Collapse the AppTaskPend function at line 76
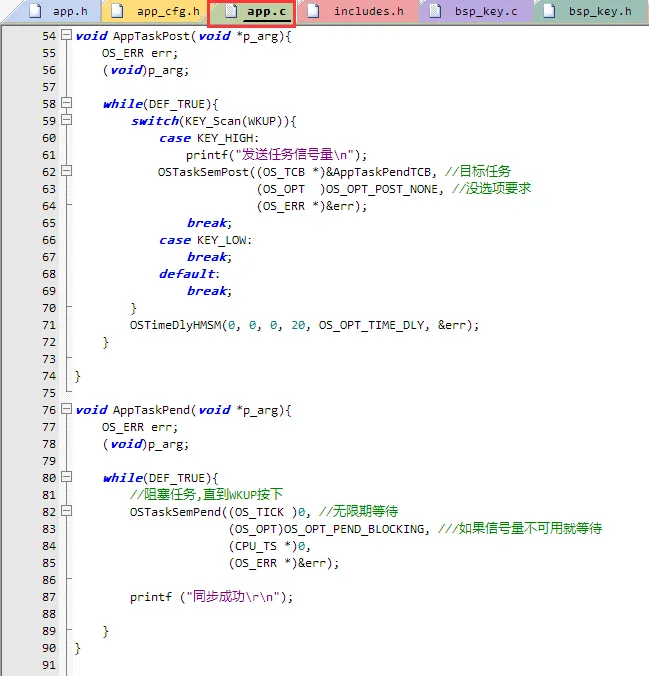Viewport: 649px width, 676px height. (x=66, y=410)
